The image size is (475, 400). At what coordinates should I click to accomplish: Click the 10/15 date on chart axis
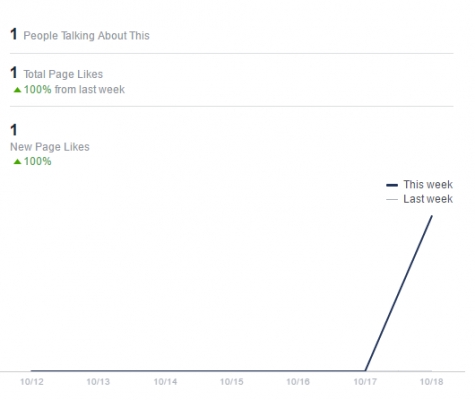232,382
